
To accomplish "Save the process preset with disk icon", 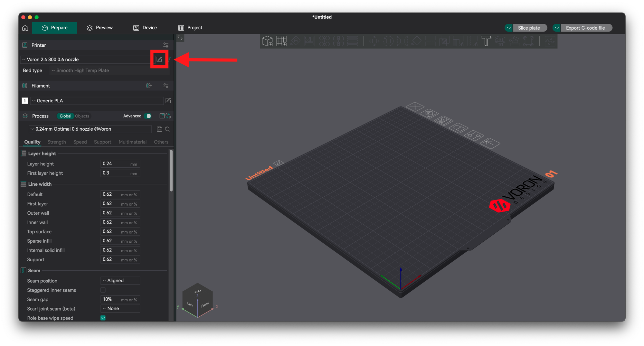I will click(x=159, y=129).
